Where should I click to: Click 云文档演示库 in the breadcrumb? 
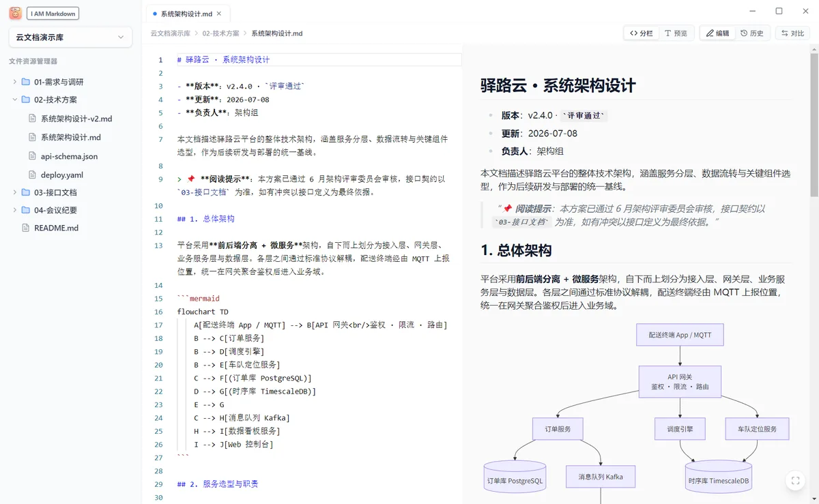click(170, 33)
